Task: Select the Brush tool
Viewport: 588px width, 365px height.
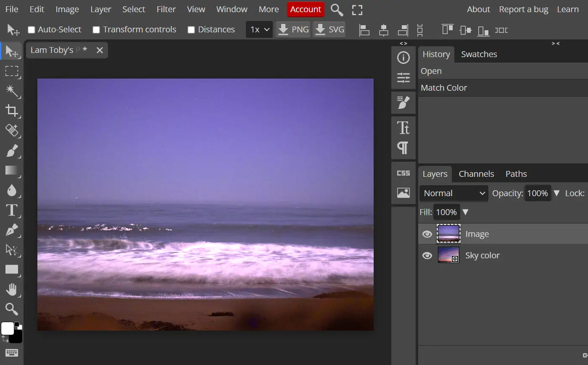Action: 11,150
